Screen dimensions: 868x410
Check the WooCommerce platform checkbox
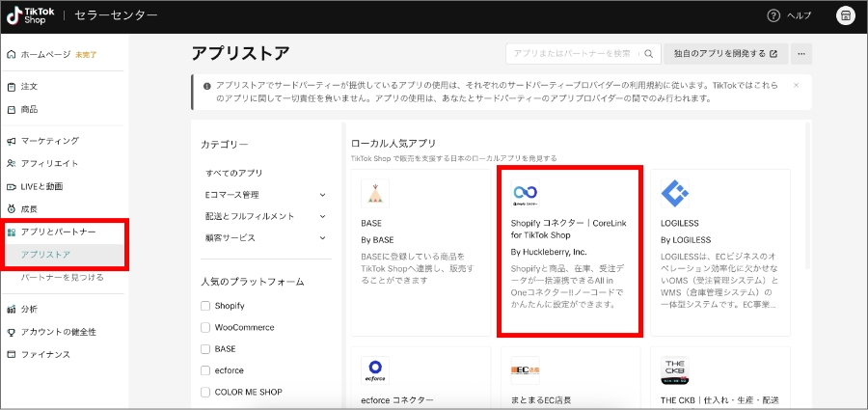pyautogui.click(x=205, y=327)
